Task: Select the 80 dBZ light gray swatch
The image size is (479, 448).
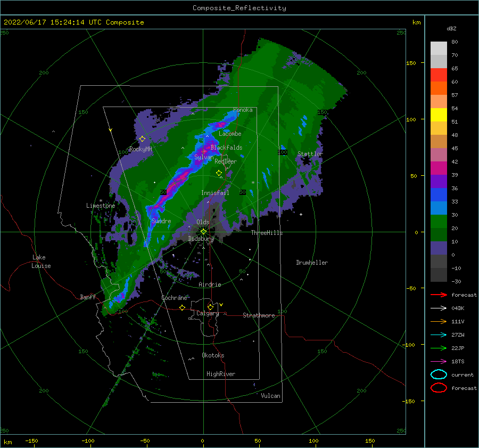Action: coord(439,48)
